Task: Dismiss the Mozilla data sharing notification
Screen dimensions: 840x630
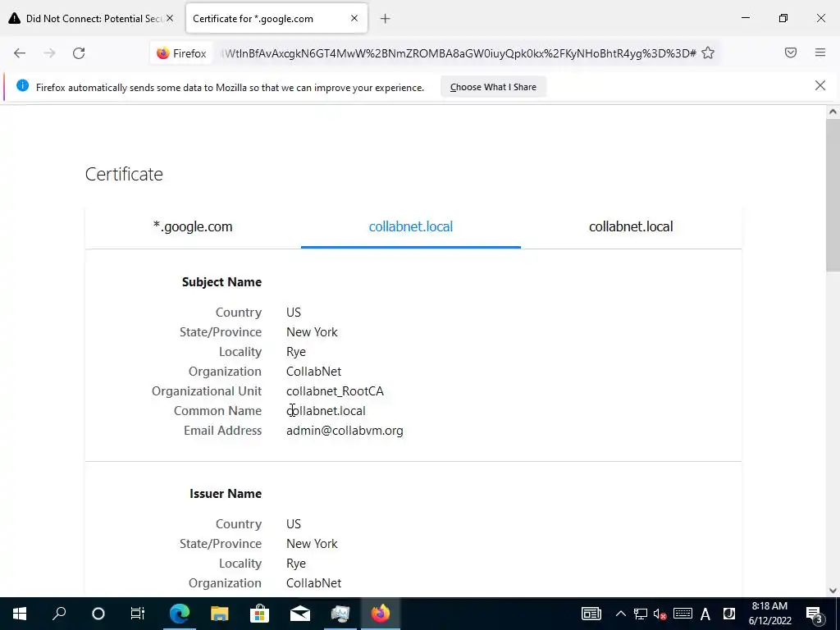Action: coord(820,85)
